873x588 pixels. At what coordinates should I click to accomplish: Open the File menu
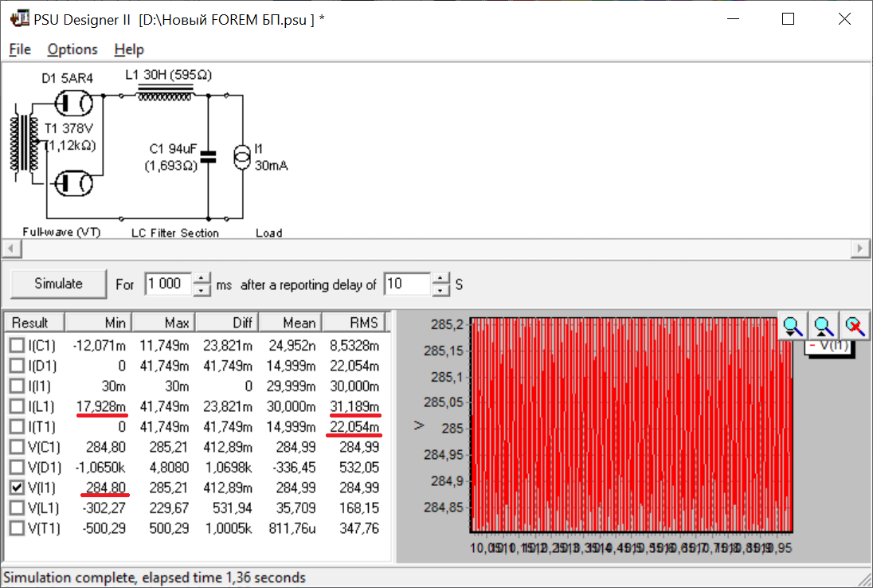point(20,49)
